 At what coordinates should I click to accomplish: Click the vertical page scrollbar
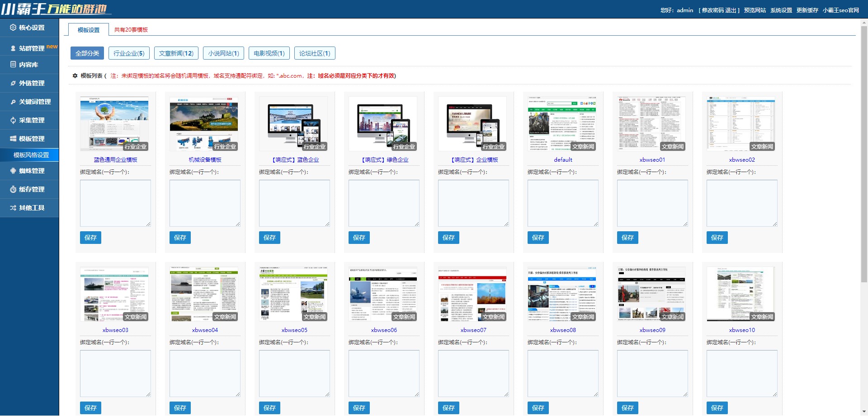[864, 154]
